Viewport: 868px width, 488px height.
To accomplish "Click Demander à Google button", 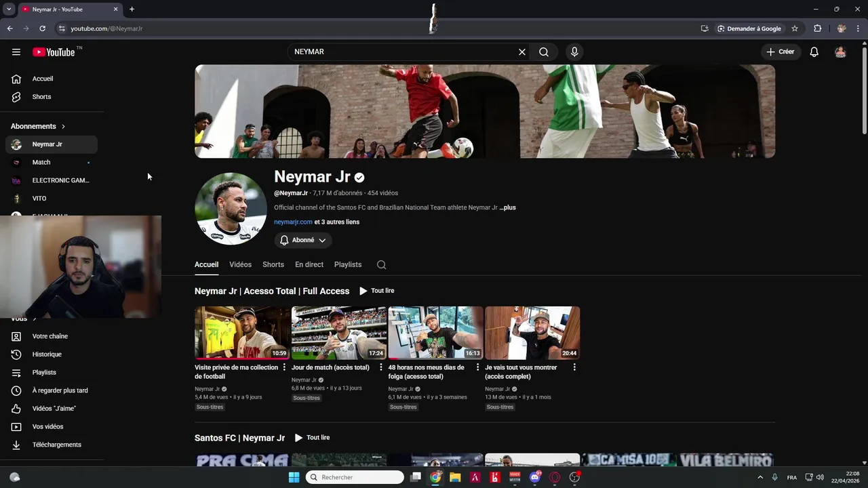I will [x=749, y=28].
